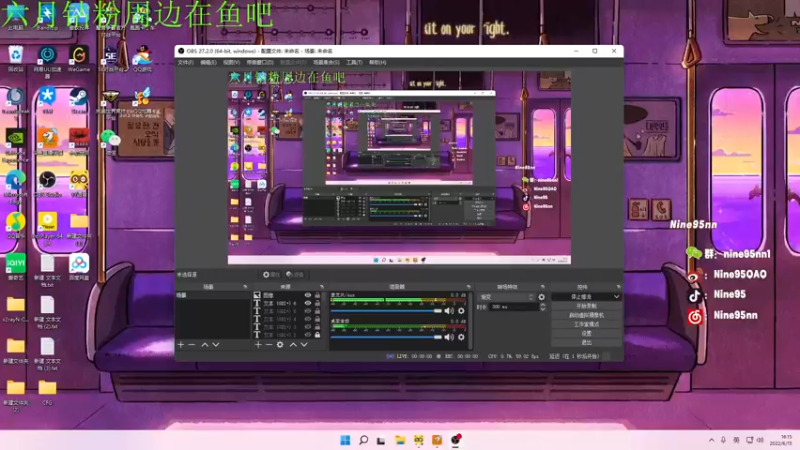Toggle visibility of 文本 (GDI+) 2 source
This screenshot has height=450, width=800.
[x=308, y=335]
